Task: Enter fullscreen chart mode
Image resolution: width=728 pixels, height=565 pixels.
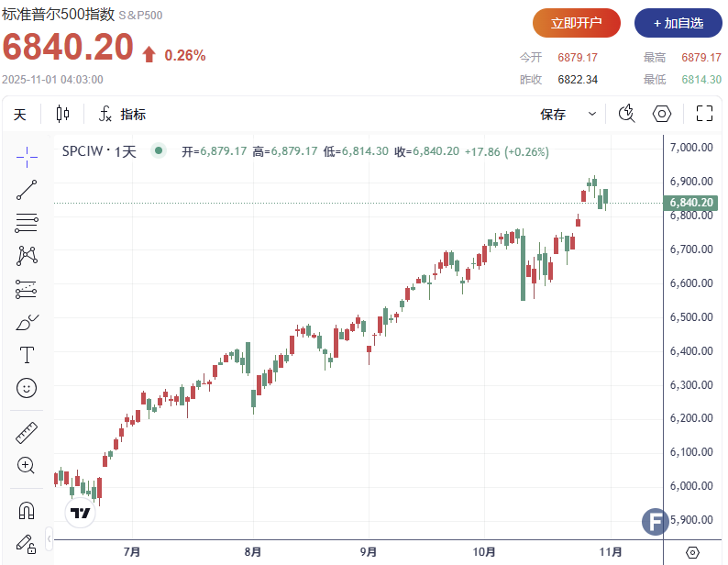Action: click(x=704, y=115)
